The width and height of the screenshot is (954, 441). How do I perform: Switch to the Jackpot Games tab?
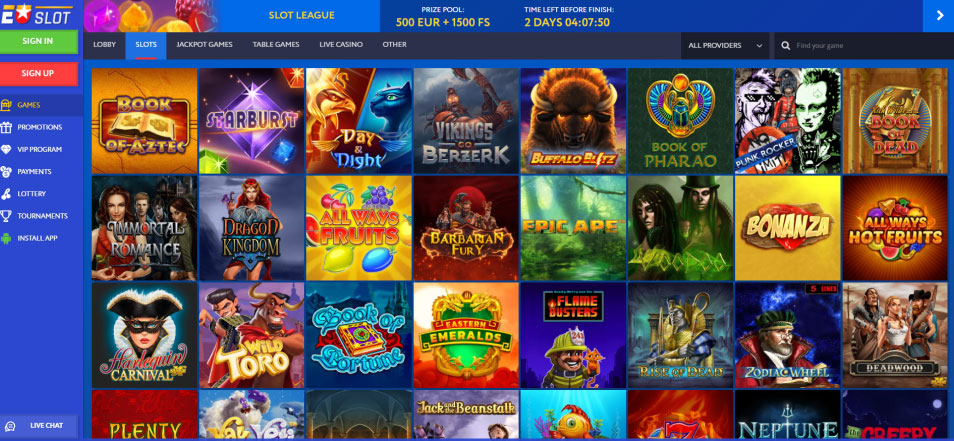coord(204,45)
